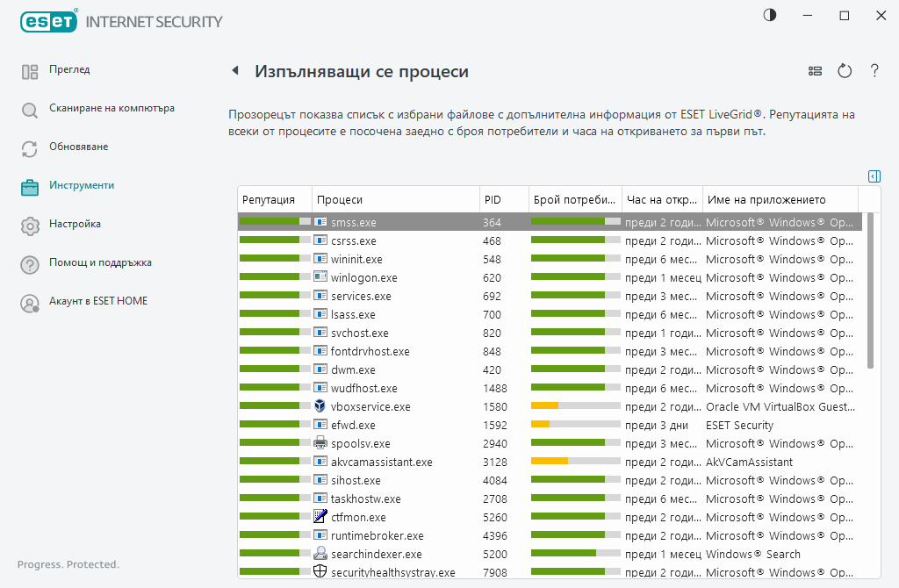Image resolution: width=899 pixels, height=588 pixels.
Task: Toggle the details panel icon above the table
Action: pyautogui.click(x=874, y=176)
